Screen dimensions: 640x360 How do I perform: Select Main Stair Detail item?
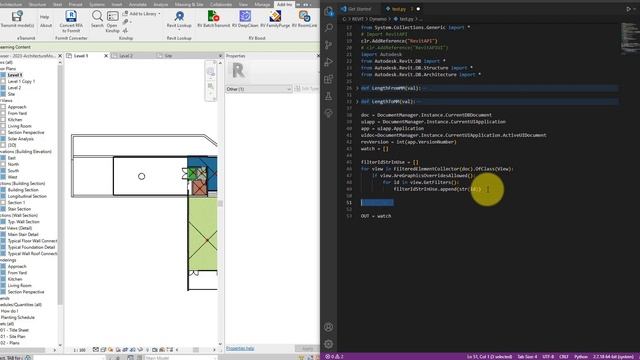pyautogui.click(x=23, y=234)
